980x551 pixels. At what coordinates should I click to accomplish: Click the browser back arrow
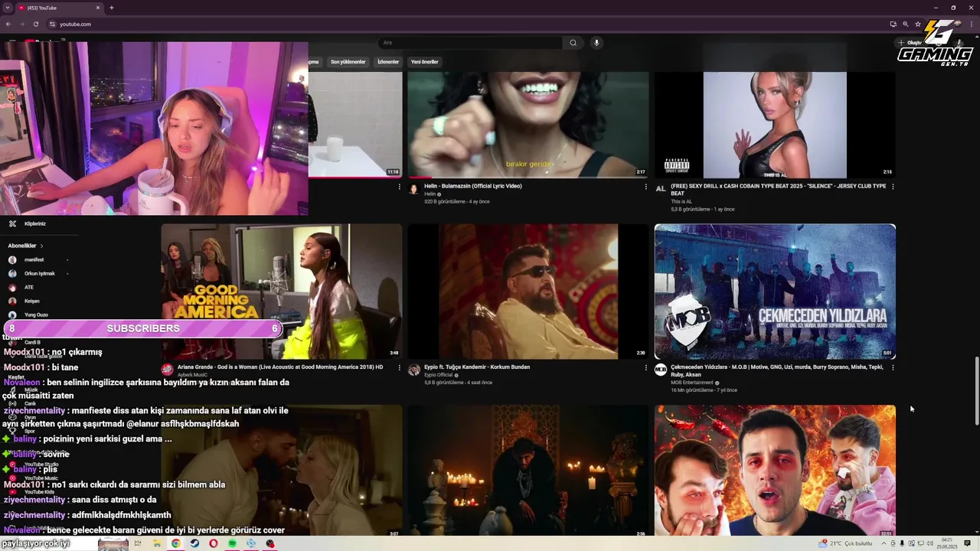[x=9, y=24]
